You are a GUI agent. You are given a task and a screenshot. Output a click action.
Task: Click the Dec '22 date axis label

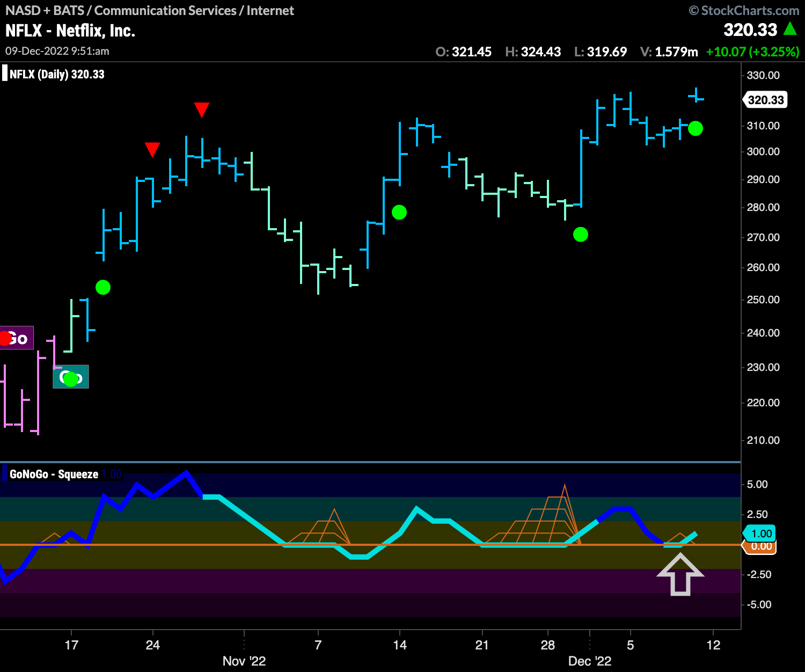590,661
